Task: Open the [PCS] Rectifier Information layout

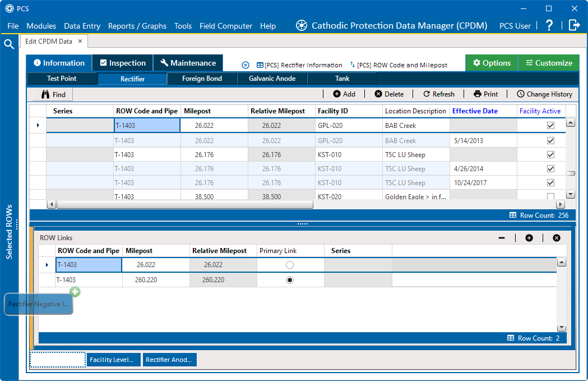Action: point(299,65)
